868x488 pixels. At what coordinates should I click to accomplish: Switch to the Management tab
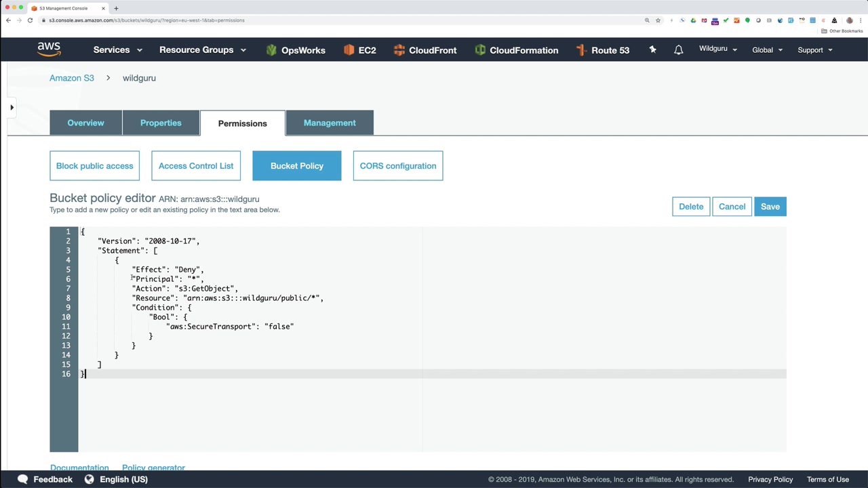point(330,123)
